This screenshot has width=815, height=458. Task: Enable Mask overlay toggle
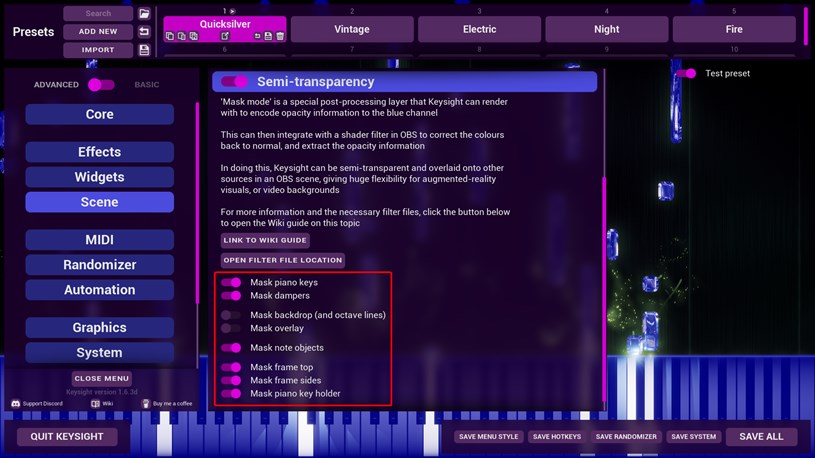click(231, 328)
